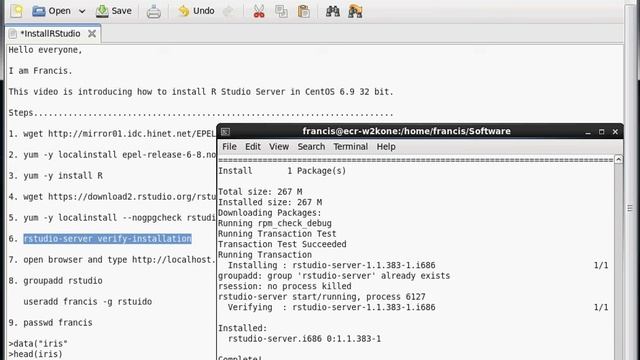640x360 pixels.
Task: Click 'Total size: 267 M' in terminal
Action: tap(260, 191)
